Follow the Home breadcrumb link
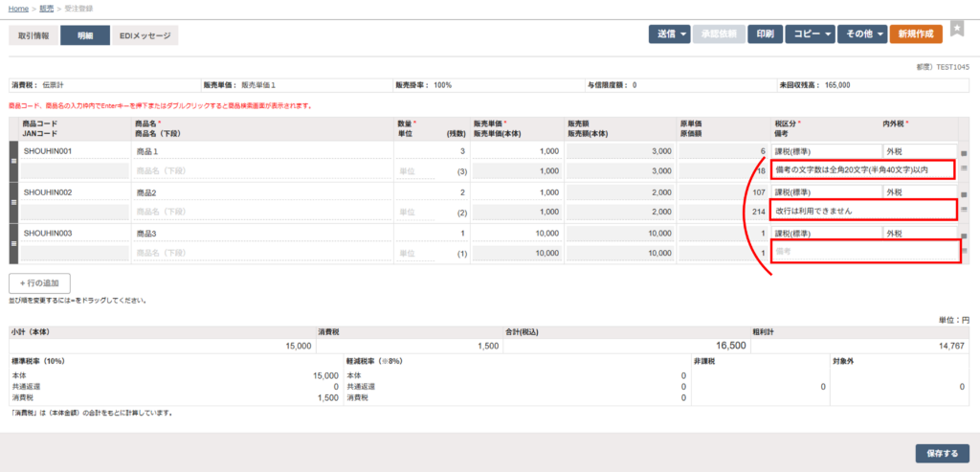 tap(18, 8)
